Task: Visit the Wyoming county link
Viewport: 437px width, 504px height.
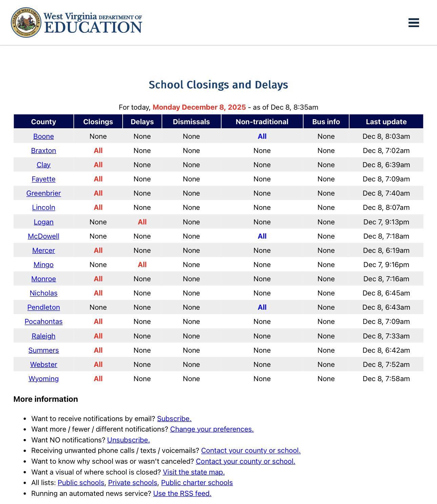Action: click(x=43, y=379)
